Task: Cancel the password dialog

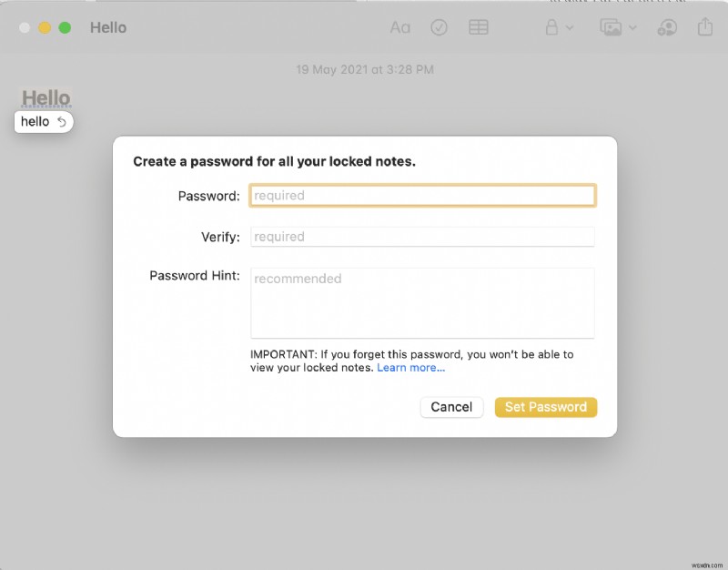Action: click(451, 407)
